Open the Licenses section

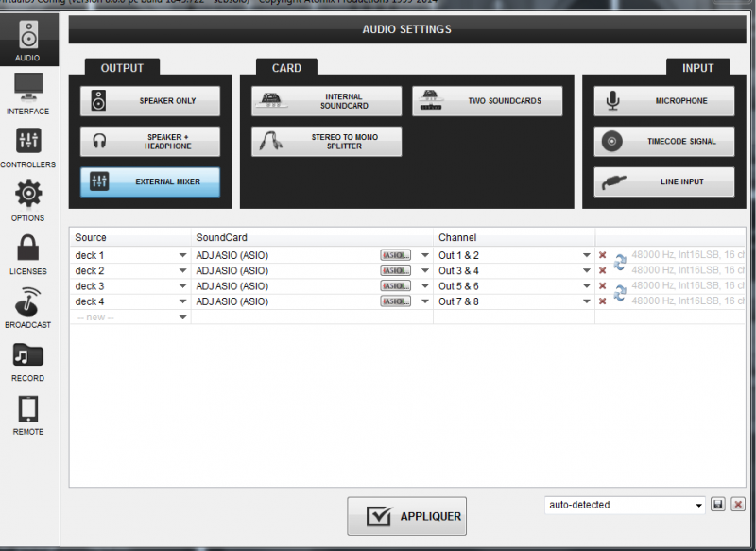(28, 255)
